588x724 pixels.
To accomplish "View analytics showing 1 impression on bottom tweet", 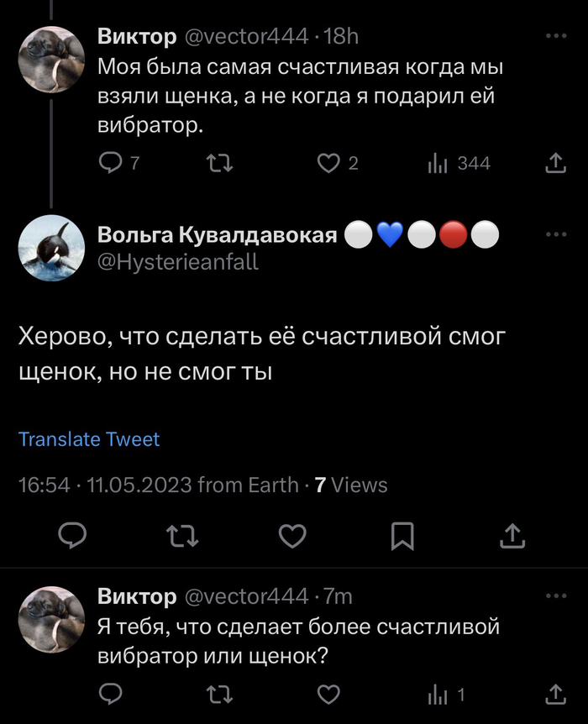I will pos(438,694).
